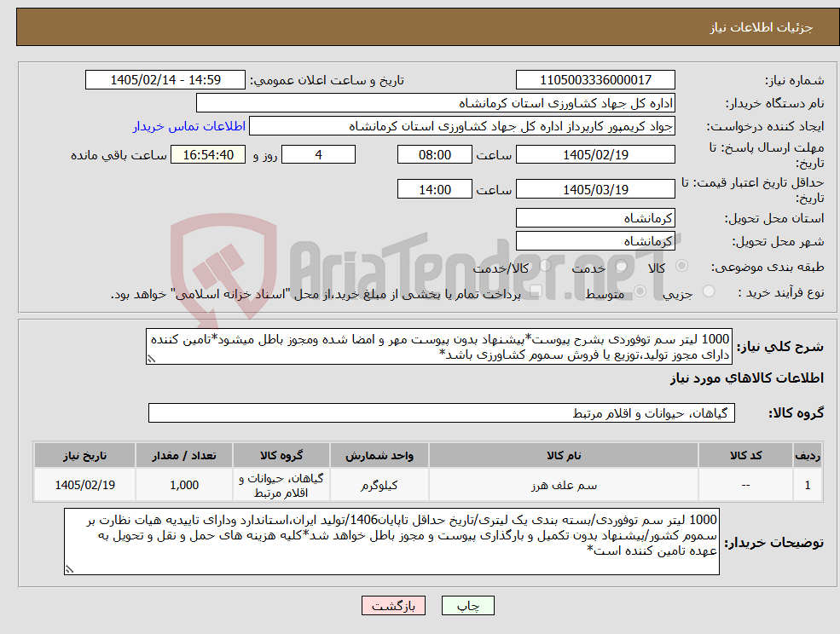Click the گروه کالا label
The height and width of the screenshot is (634, 840).
click(796, 412)
